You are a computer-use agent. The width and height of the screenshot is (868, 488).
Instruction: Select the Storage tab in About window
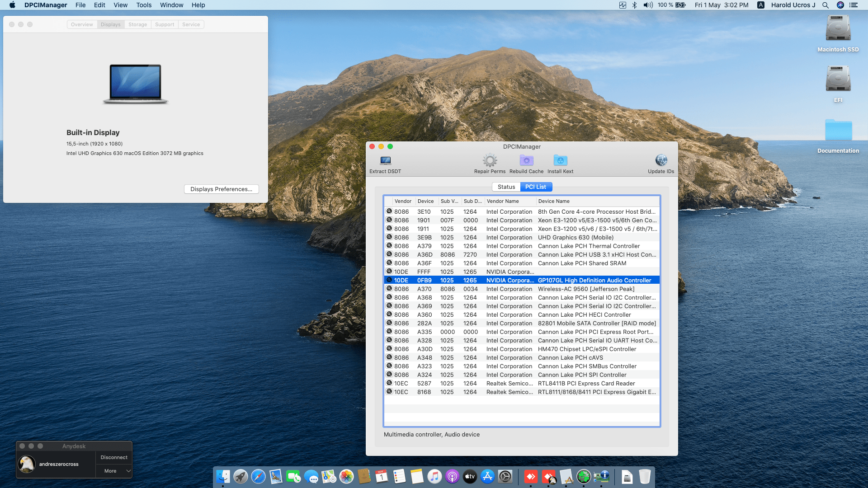click(x=137, y=24)
